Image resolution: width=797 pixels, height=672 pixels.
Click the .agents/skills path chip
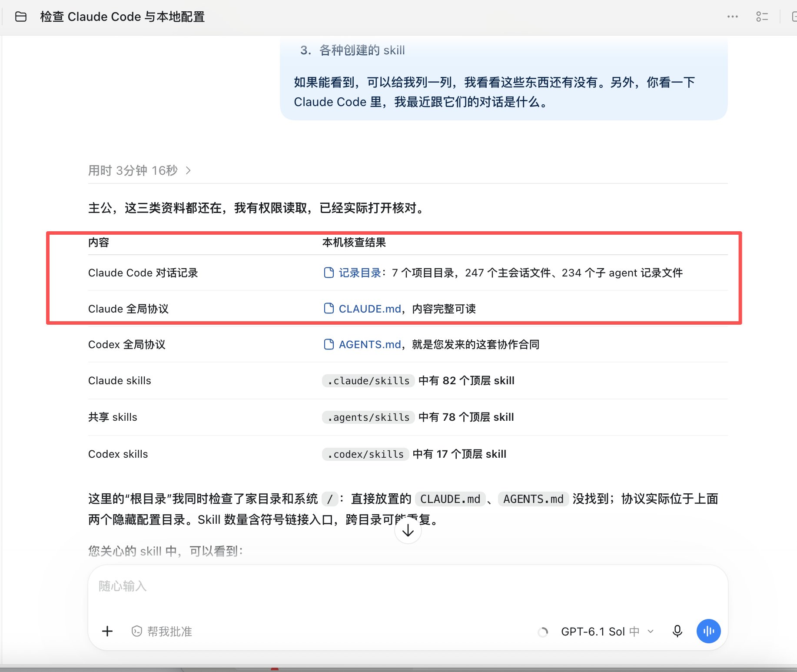[x=369, y=417]
